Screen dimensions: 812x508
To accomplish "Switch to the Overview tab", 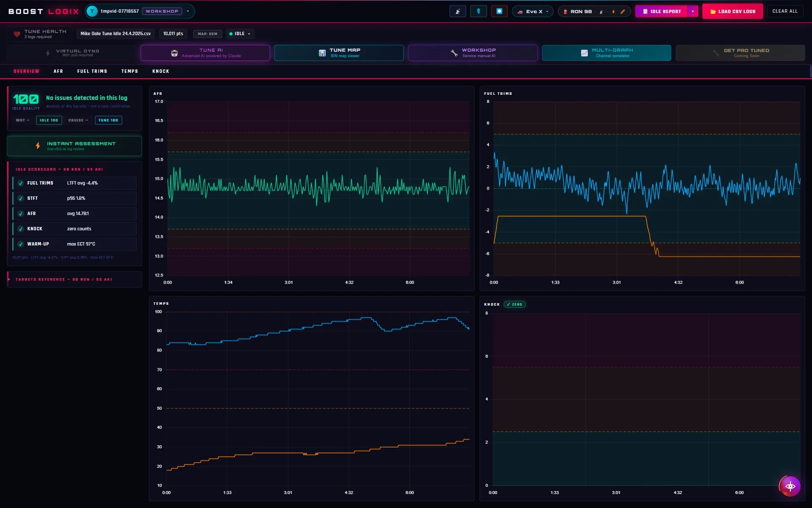I will pyautogui.click(x=26, y=71).
